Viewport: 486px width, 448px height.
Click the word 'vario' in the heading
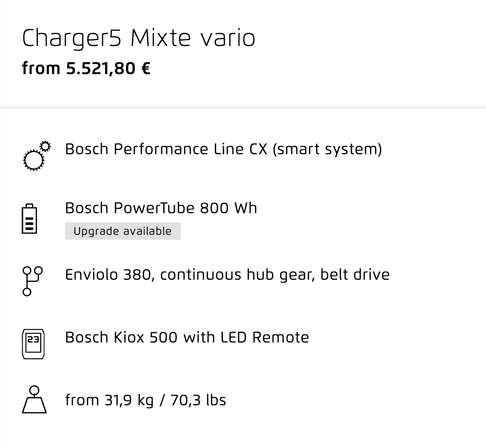(228, 39)
